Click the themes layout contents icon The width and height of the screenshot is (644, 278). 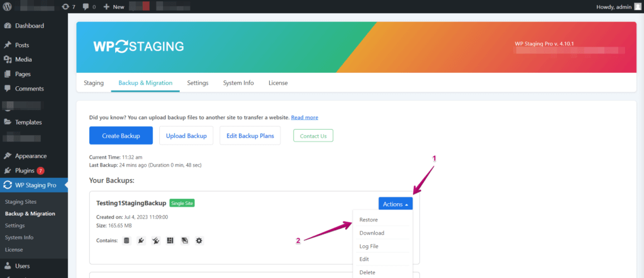coord(170,241)
